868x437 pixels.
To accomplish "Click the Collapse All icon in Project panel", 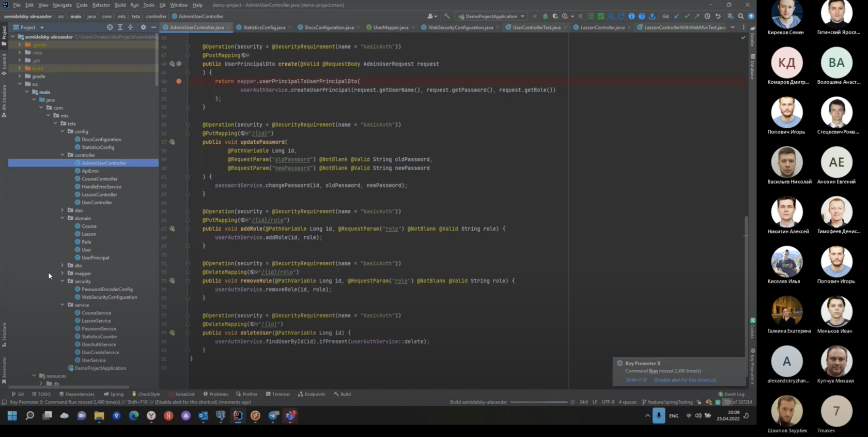I will [x=130, y=27].
